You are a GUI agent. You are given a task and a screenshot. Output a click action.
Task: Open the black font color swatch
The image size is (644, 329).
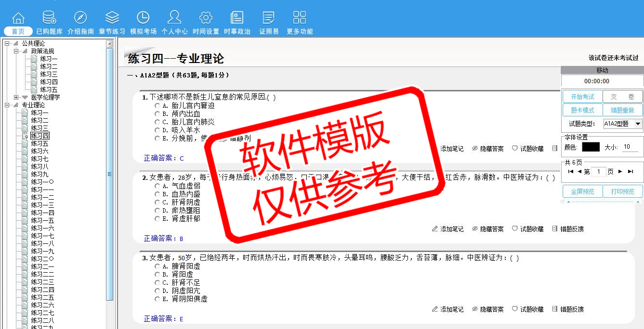(591, 147)
